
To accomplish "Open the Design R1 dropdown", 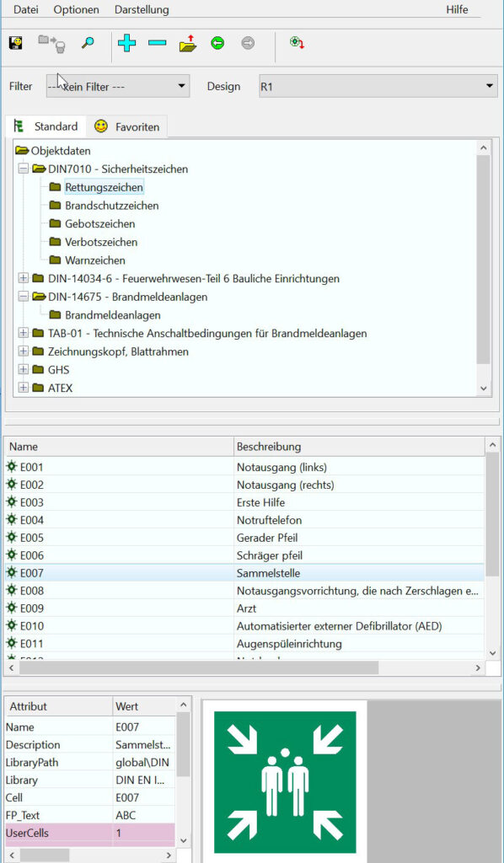I will [x=378, y=87].
